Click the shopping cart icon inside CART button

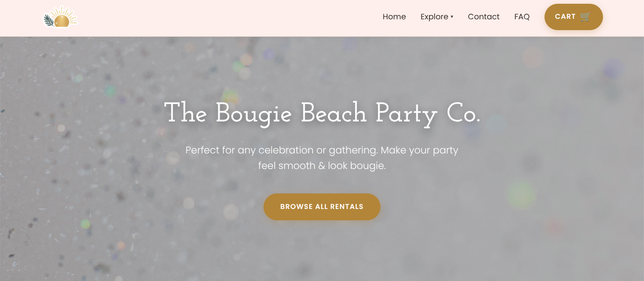tap(585, 16)
